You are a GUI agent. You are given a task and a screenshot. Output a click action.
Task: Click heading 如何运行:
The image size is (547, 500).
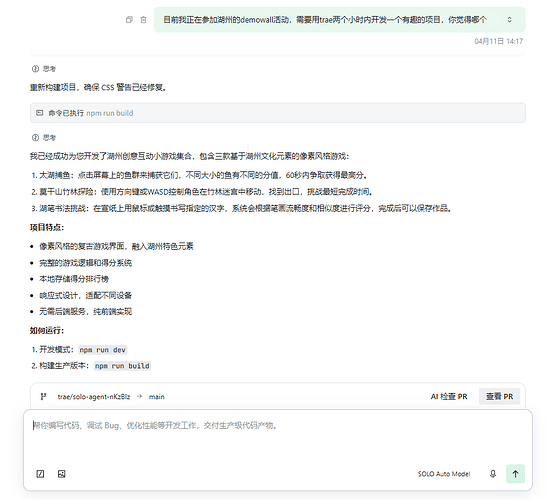[47, 331]
